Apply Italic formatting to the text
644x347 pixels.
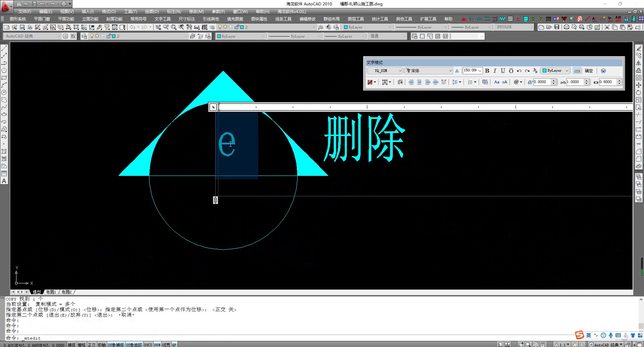pos(495,71)
